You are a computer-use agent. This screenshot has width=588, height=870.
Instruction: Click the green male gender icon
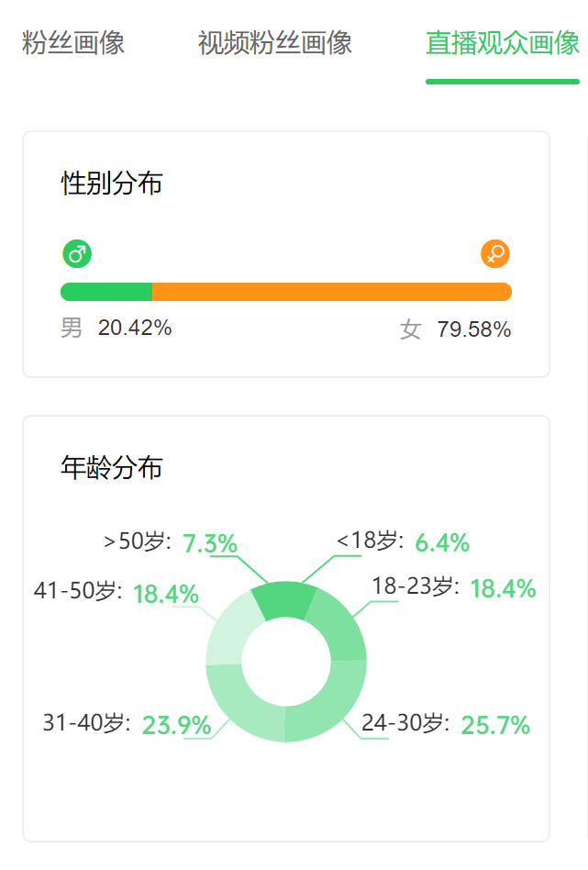pos(77,254)
